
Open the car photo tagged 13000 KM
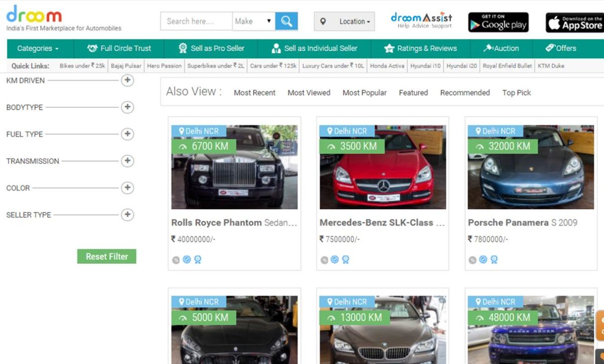[x=383, y=330]
